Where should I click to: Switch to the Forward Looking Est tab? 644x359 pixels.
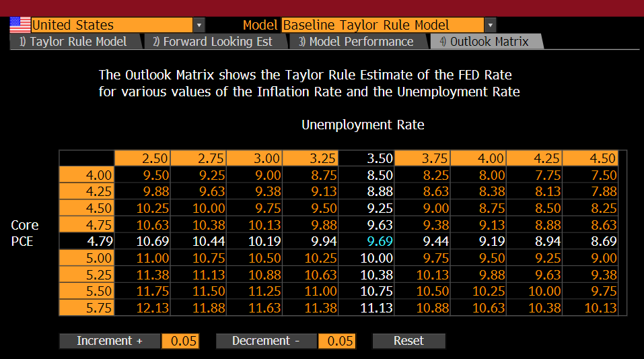point(215,42)
